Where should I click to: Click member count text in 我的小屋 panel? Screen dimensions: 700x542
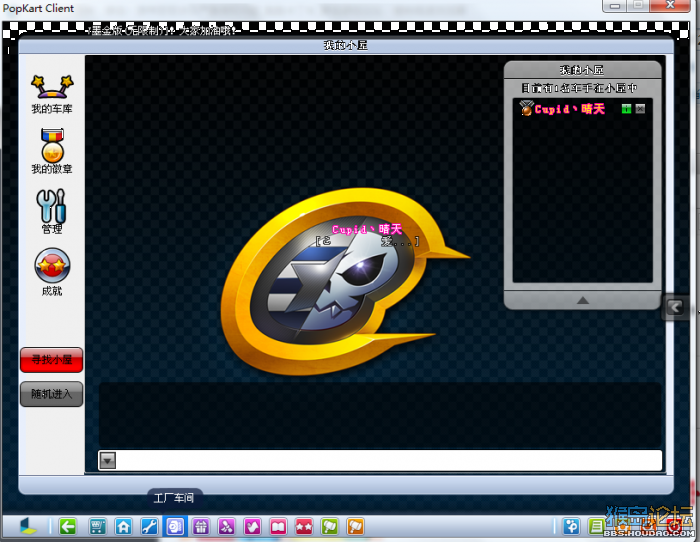pos(579,88)
